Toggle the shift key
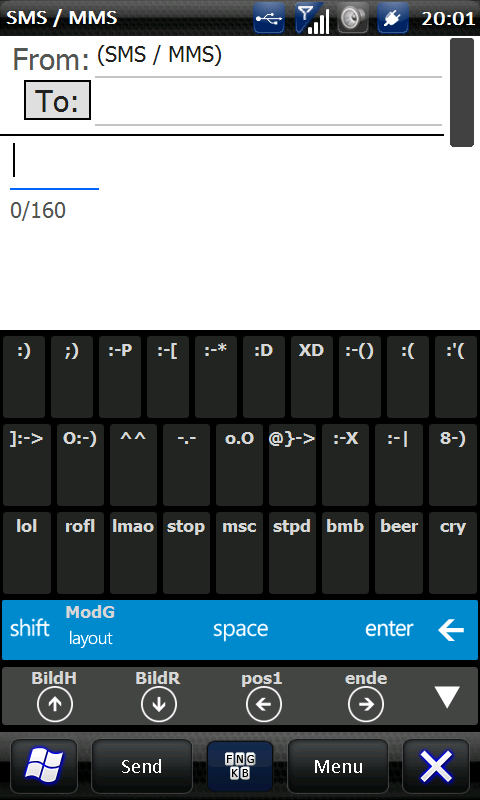The width and height of the screenshot is (480, 800). tap(30, 629)
